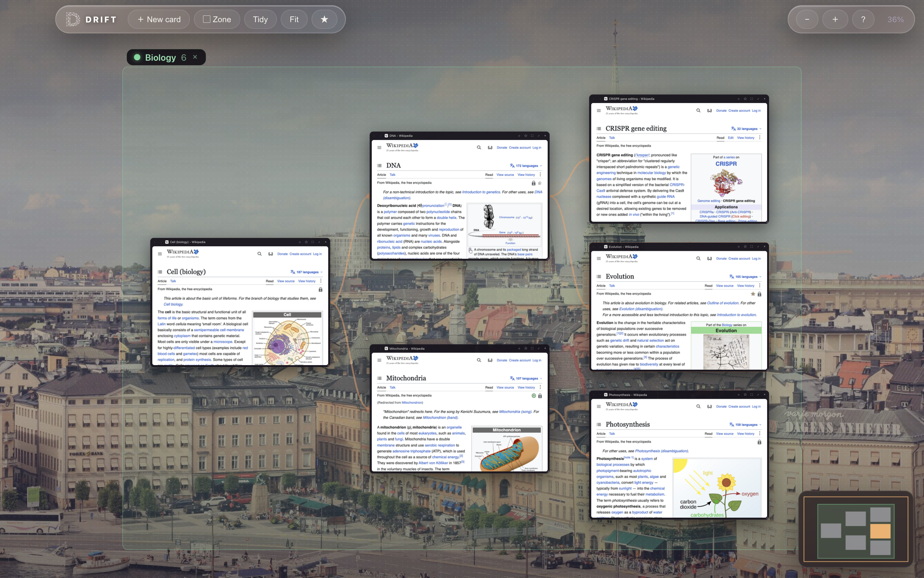Open help with the question mark button

(863, 19)
